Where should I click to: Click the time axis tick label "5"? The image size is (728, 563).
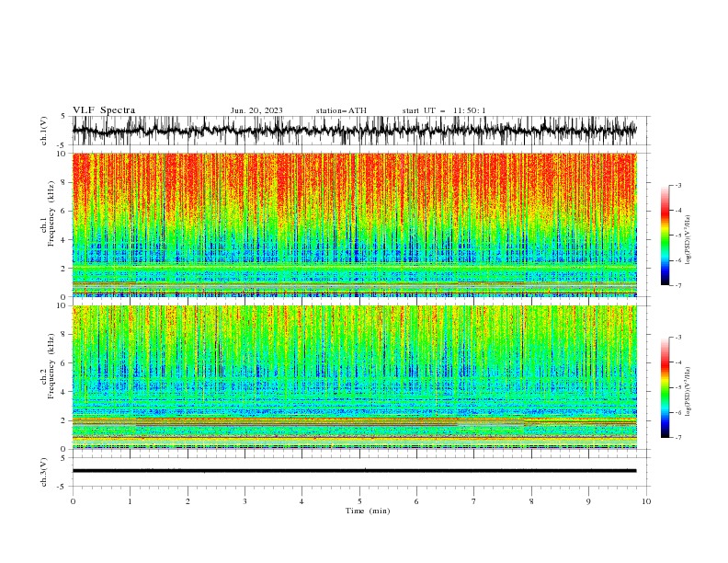pos(359,501)
